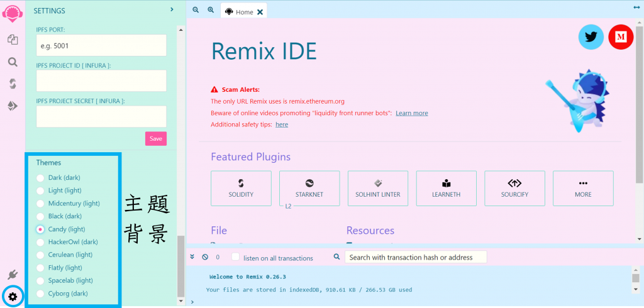Click the Featured Plugins heading
644x308 pixels.
pyautogui.click(x=250, y=157)
